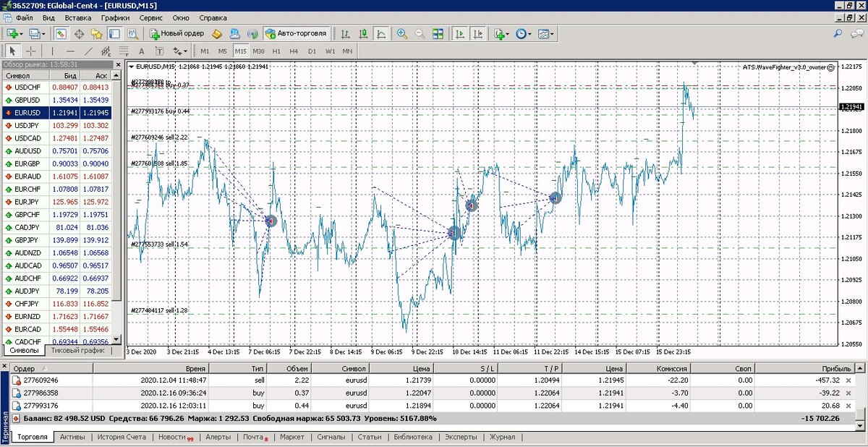Select the crosshair tool
This screenshot has width=868, height=447.
31,51
